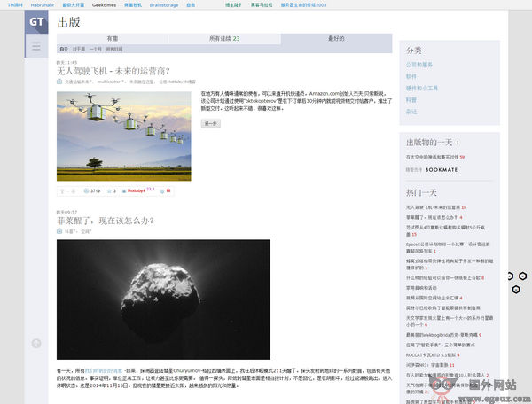Select the 一个月 period filter
The width and height of the screenshot is (532, 404).
pyautogui.click(x=96, y=49)
